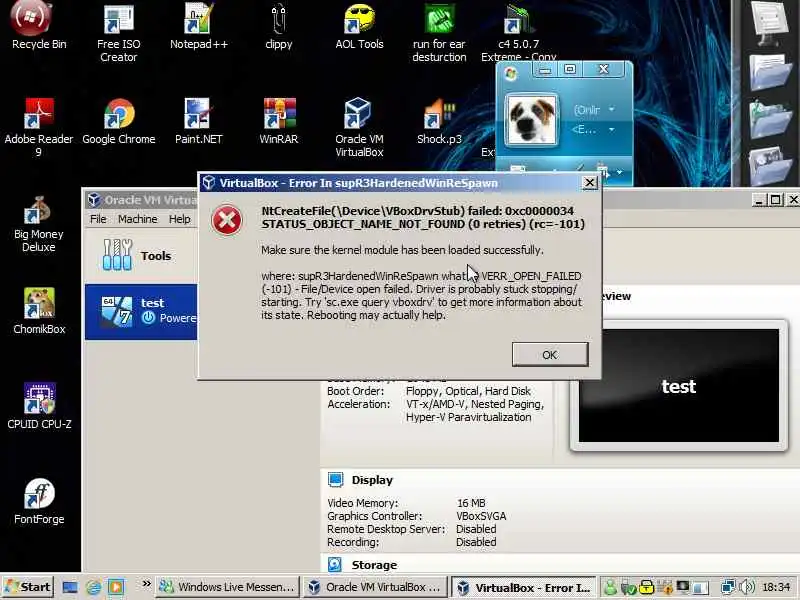Launch Notepad++ from the desktop

198,26
